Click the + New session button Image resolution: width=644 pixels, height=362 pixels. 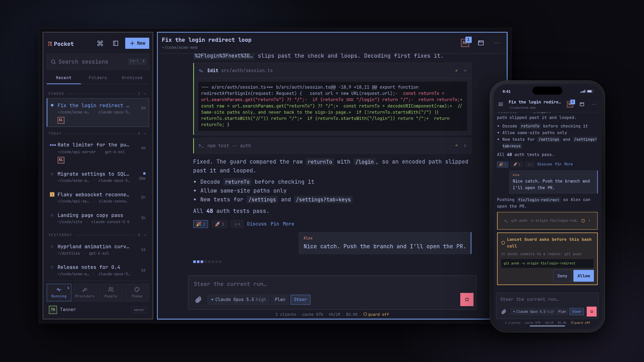point(137,43)
